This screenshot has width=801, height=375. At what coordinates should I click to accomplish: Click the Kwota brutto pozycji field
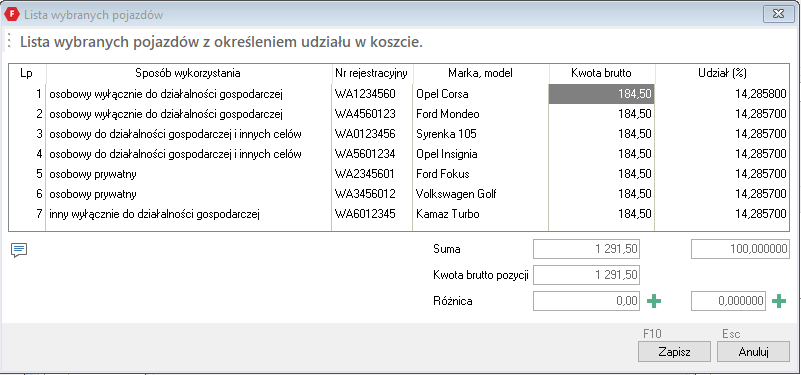(586, 275)
